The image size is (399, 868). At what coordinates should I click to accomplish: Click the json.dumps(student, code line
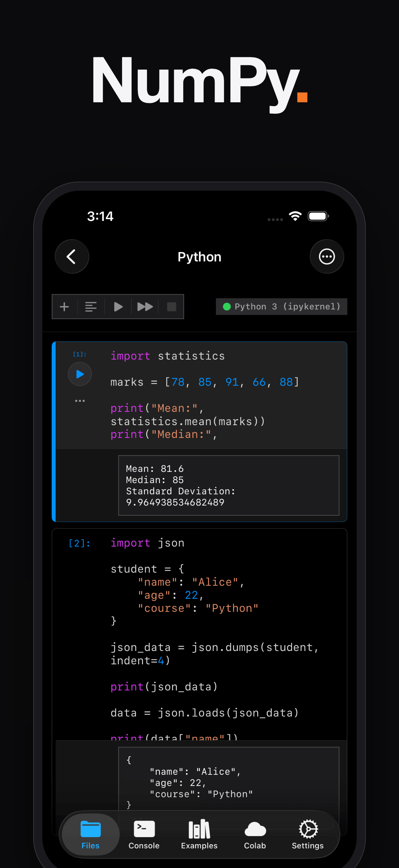click(x=215, y=648)
